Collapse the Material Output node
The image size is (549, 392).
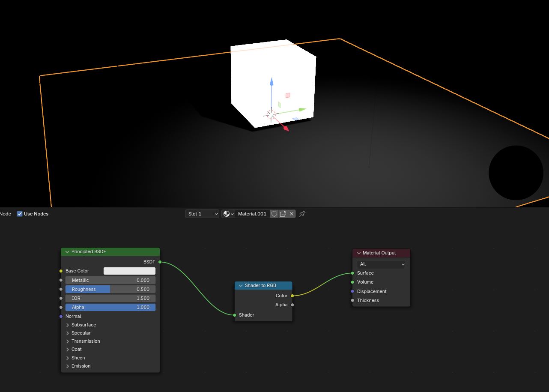tap(359, 253)
